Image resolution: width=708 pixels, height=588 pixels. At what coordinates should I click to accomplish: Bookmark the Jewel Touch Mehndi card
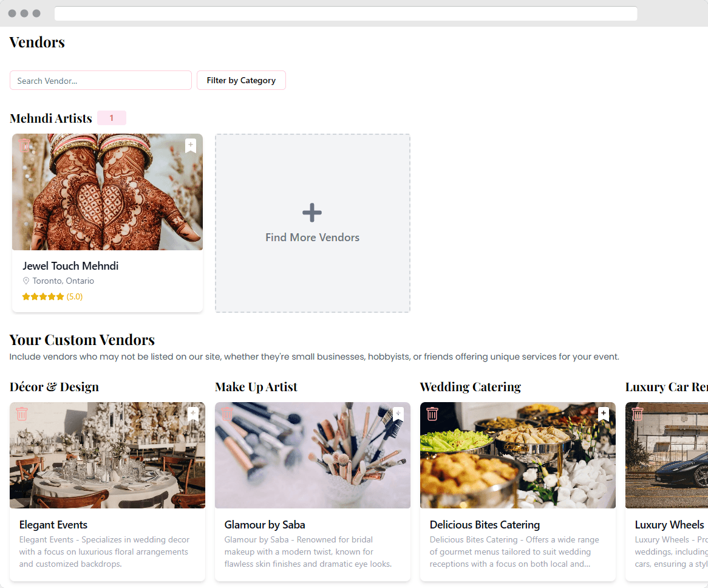tap(191, 145)
